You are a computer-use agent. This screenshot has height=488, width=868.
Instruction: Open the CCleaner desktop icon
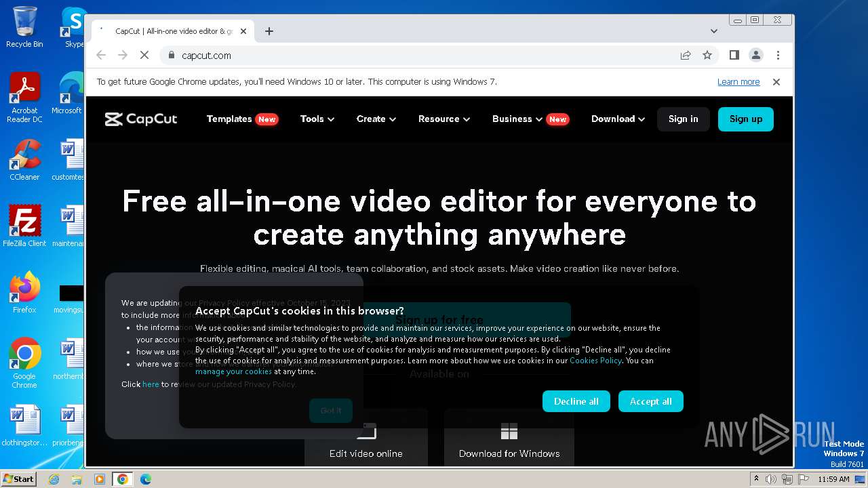click(x=24, y=160)
